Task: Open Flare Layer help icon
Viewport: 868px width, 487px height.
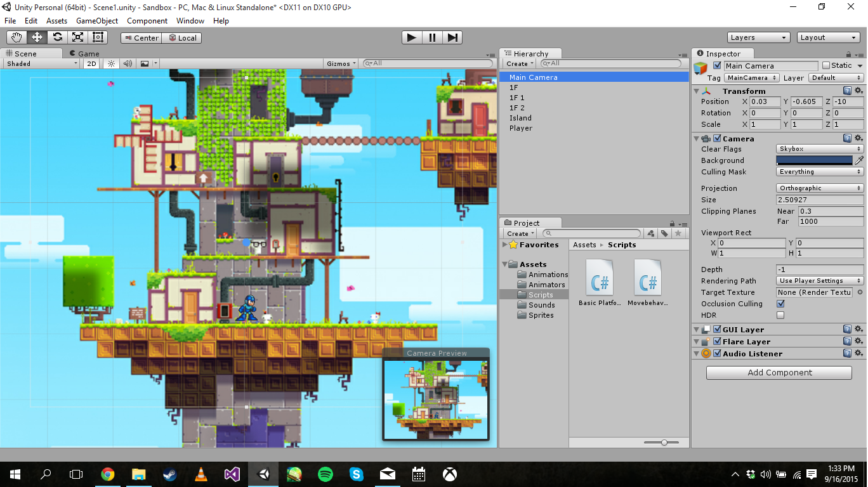Action: (847, 341)
